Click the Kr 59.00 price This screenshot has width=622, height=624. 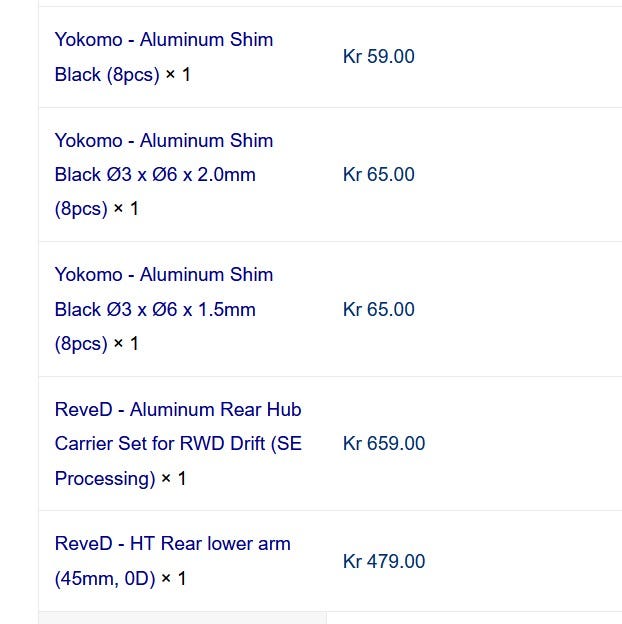[x=378, y=56]
